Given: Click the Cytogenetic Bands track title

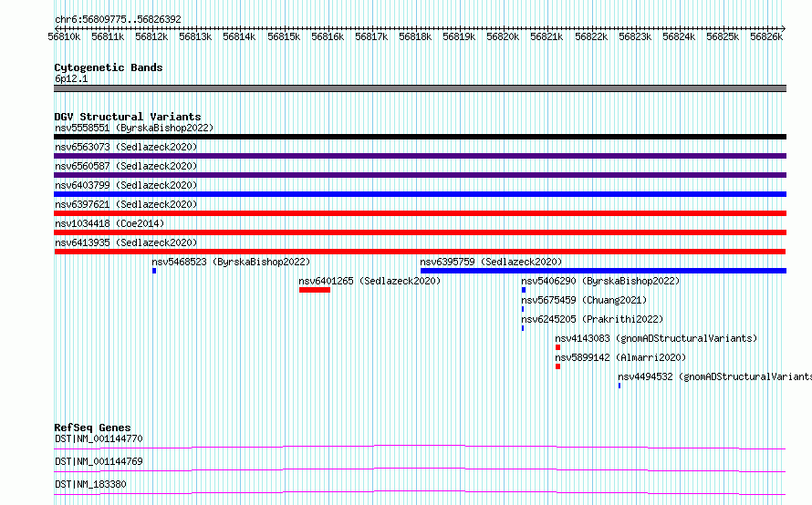Looking at the screenshot, I should [109, 67].
